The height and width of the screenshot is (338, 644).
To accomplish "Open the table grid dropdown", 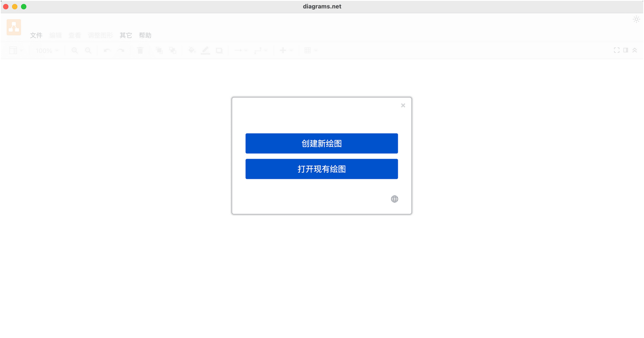I will (x=310, y=51).
